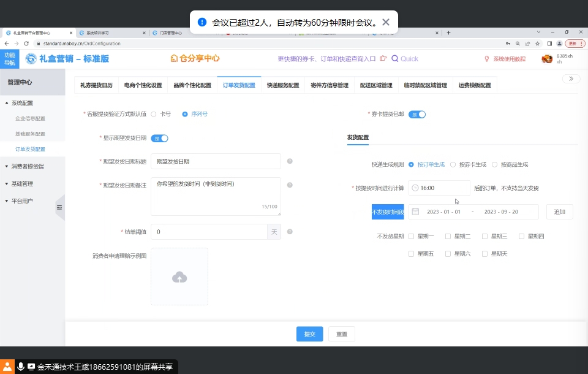Viewport: 588px width, 374px height.
Task: Toggle the 显示期望发货日期 switch
Action: 160,138
